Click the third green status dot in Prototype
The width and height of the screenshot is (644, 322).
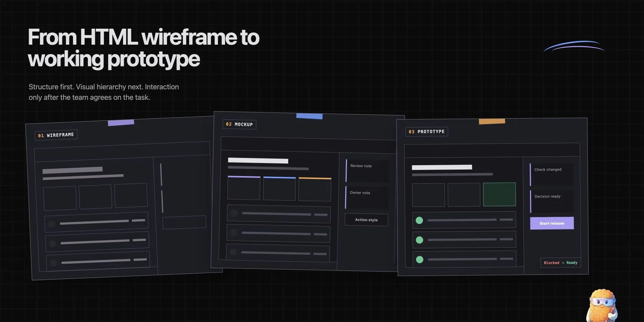coord(420,260)
